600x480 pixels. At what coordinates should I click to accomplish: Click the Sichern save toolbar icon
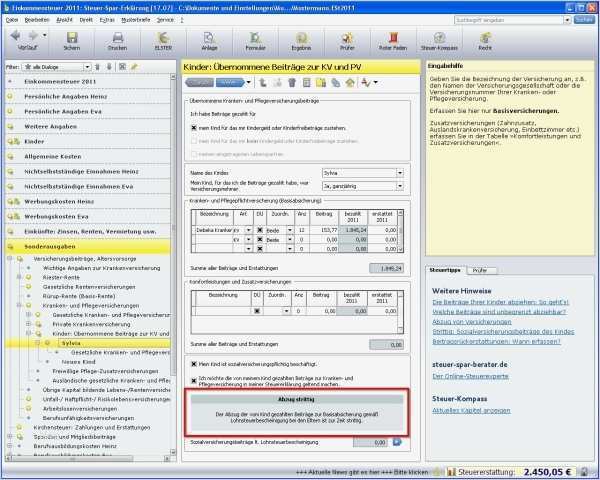[71, 40]
